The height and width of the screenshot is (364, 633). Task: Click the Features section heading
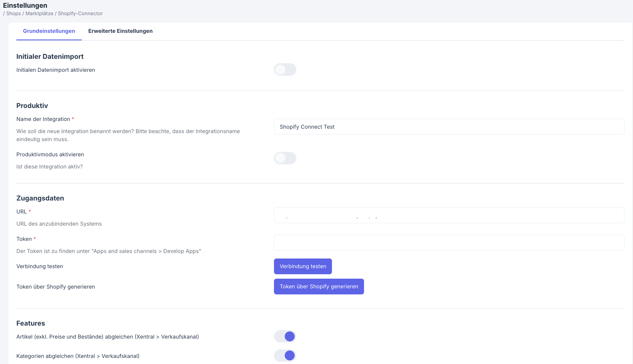point(30,323)
